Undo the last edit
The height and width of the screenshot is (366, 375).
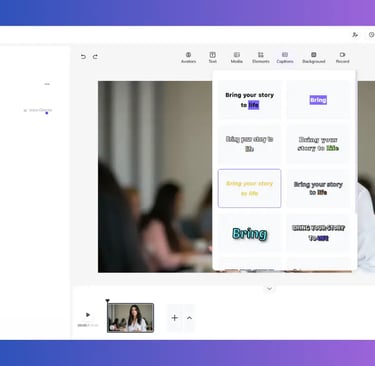point(83,57)
